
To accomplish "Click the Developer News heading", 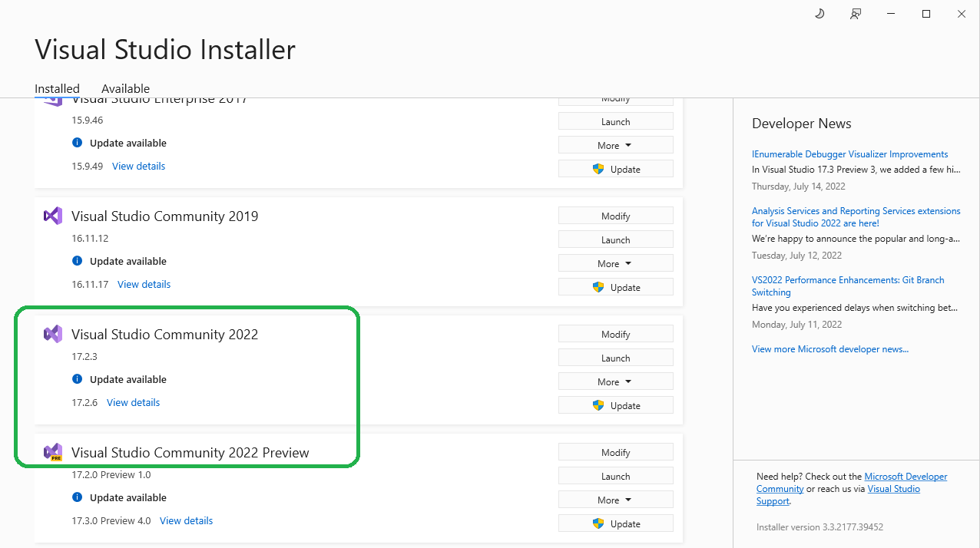I will pyautogui.click(x=802, y=124).
